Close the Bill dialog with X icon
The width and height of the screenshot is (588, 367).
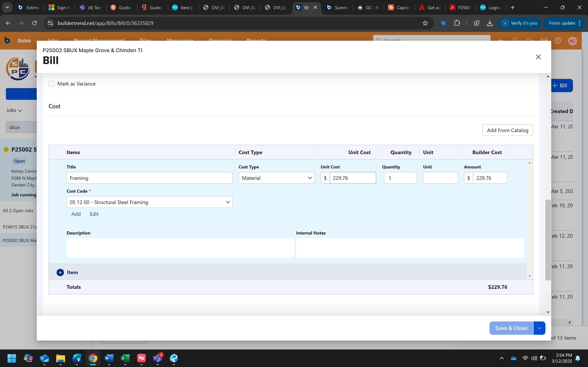pyautogui.click(x=538, y=57)
